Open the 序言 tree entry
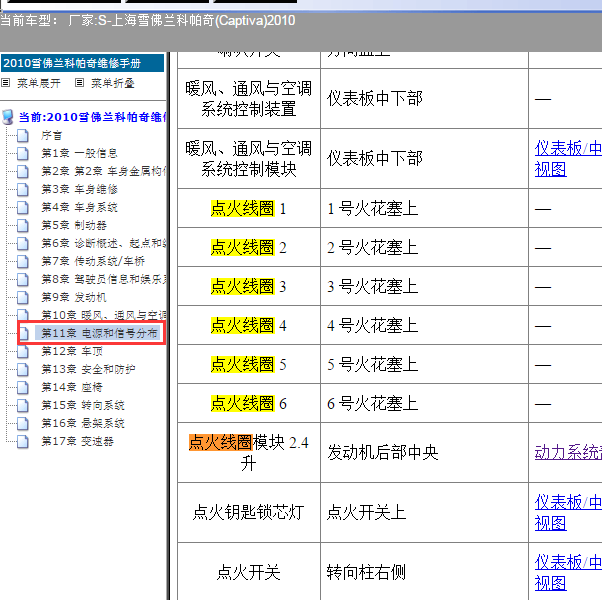This screenshot has width=602, height=600. [51, 136]
